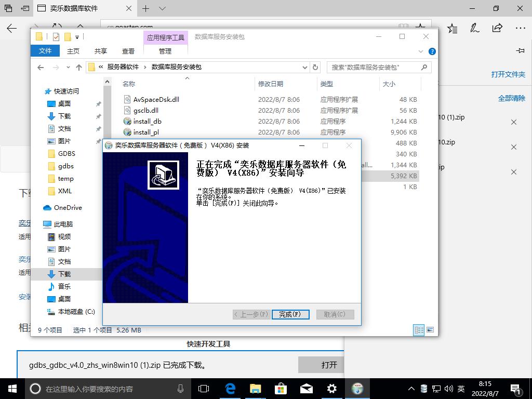
Task: Open the 查看 ribbon tab
Action: tap(128, 51)
